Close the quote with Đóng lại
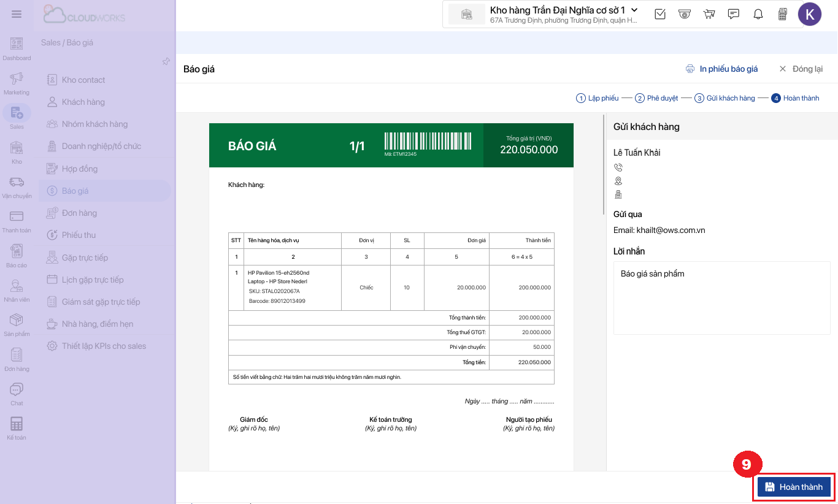 (x=801, y=69)
